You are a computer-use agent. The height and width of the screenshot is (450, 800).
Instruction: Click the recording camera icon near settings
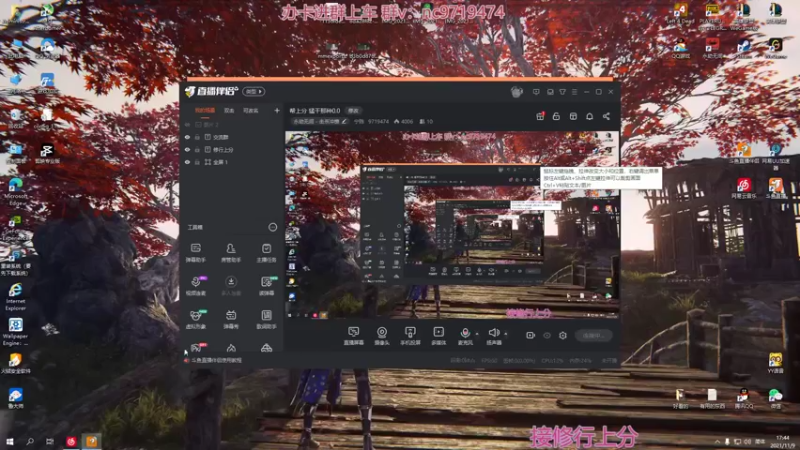click(x=530, y=335)
